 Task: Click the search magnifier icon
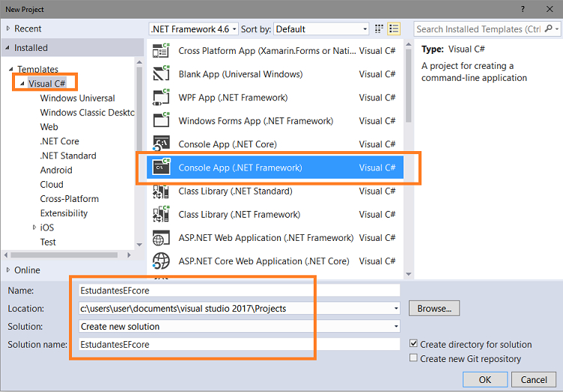point(548,28)
